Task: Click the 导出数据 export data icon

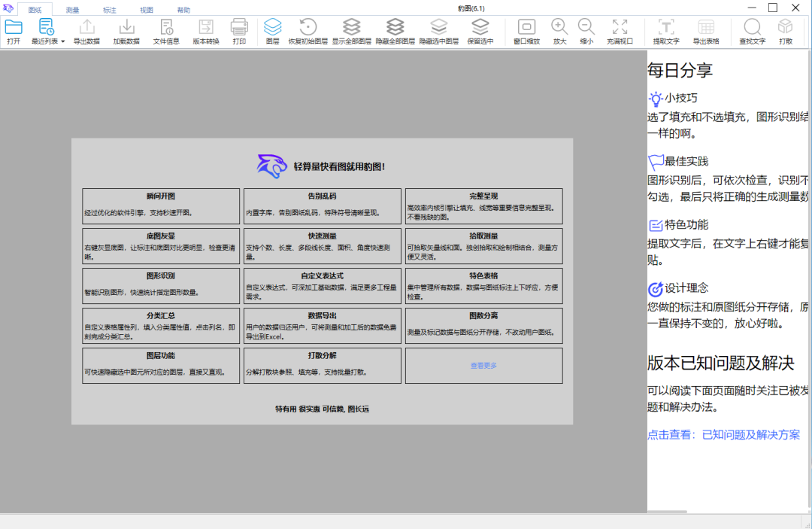Action: [x=86, y=32]
